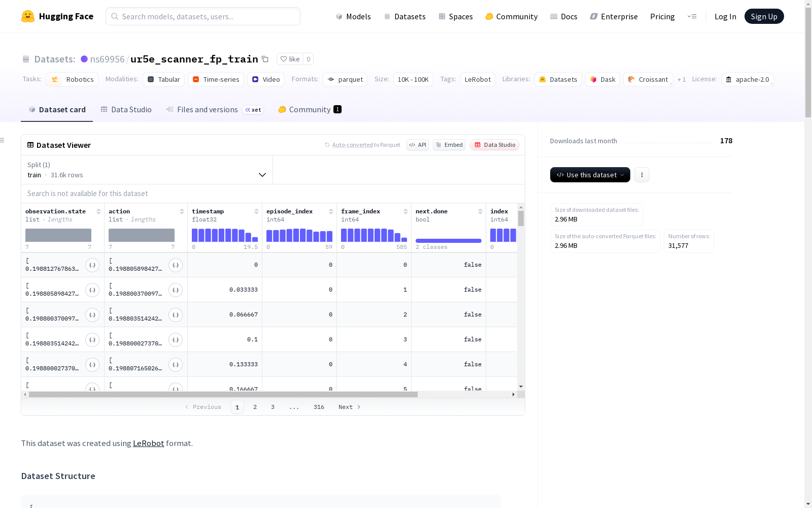Expand JSON for action 0.198800027370 cell
This screenshot has height=508, width=812.
click(176, 340)
